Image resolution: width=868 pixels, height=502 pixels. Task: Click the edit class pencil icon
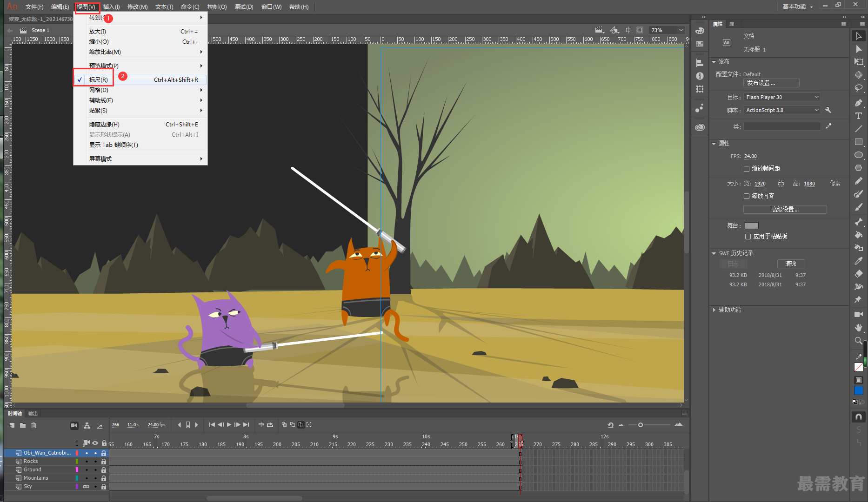coord(828,126)
